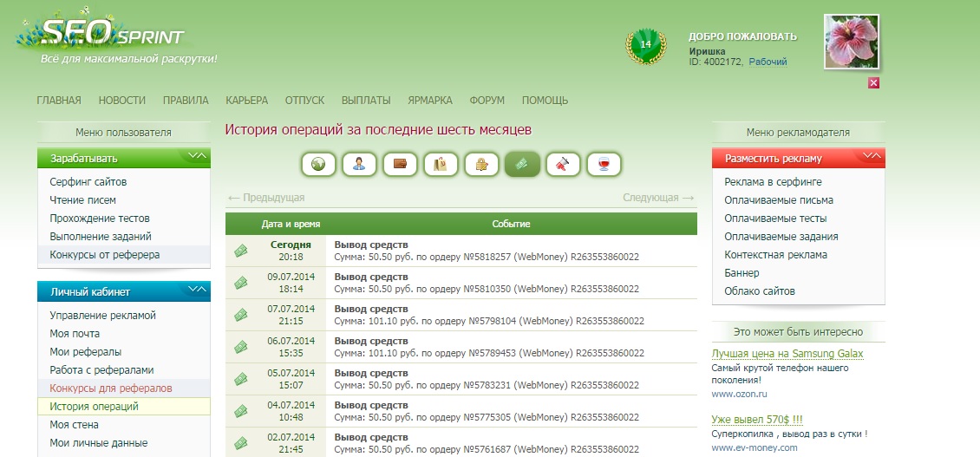Click the money icon in the 09.07.2014 row
This screenshot has width=980, height=457.
(240, 283)
